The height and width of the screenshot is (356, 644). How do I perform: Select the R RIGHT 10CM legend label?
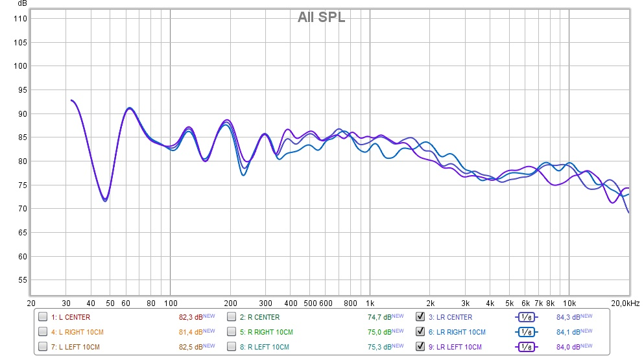267,332
